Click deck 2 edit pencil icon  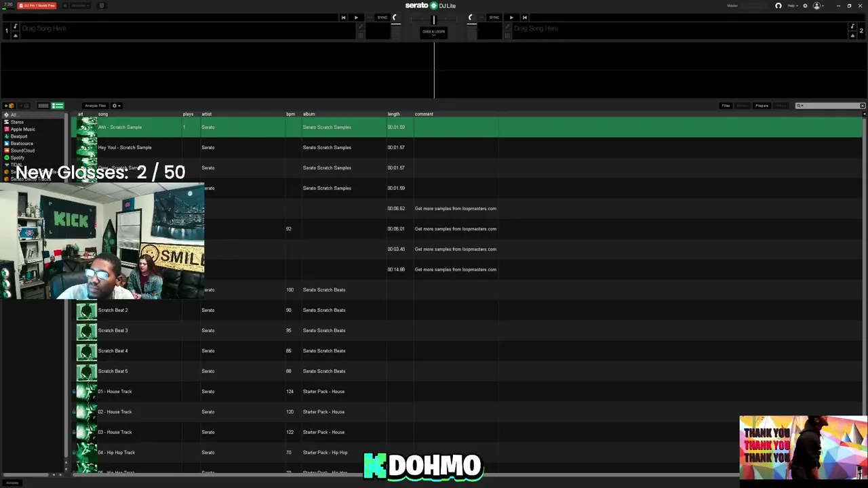click(507, 27)
